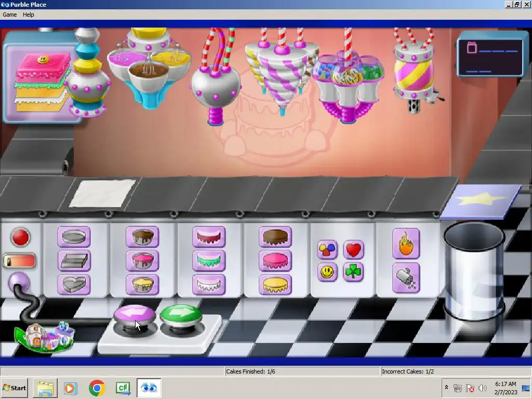This screenshot has height=399, width=532.
Task: Click the white paper on conveyor
Action: pyautogui.click(x=102, y=193)
